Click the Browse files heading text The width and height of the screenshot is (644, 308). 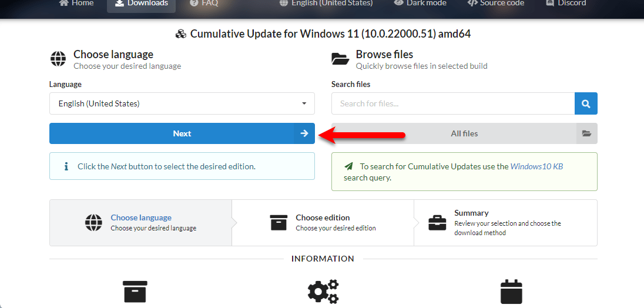tap(384, 54)
